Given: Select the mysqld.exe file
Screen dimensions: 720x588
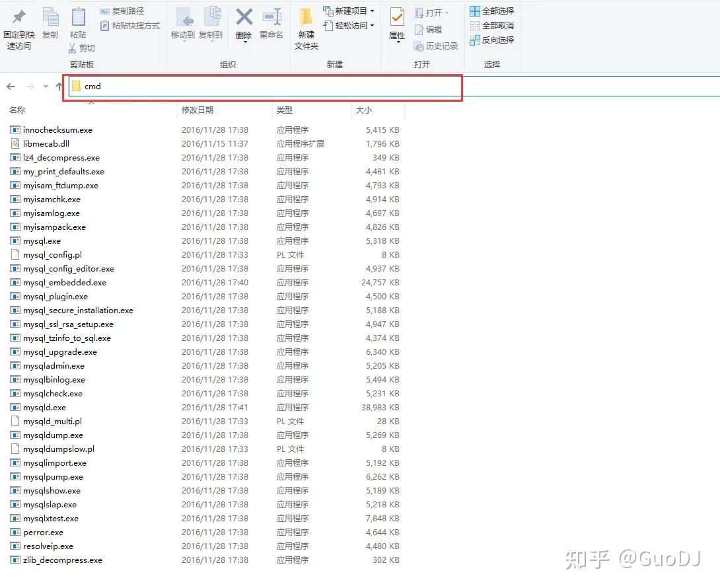Looking at the screenshot, I should 44,408.
